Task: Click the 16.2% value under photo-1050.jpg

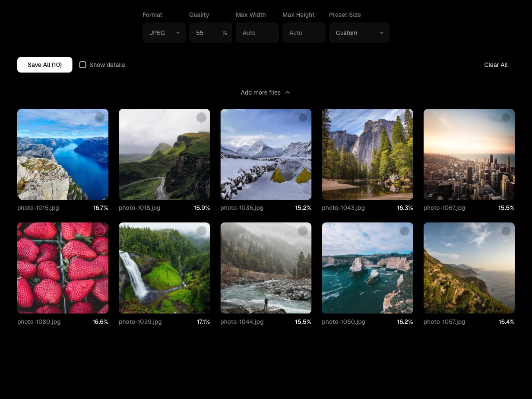Action: (405, 322)
